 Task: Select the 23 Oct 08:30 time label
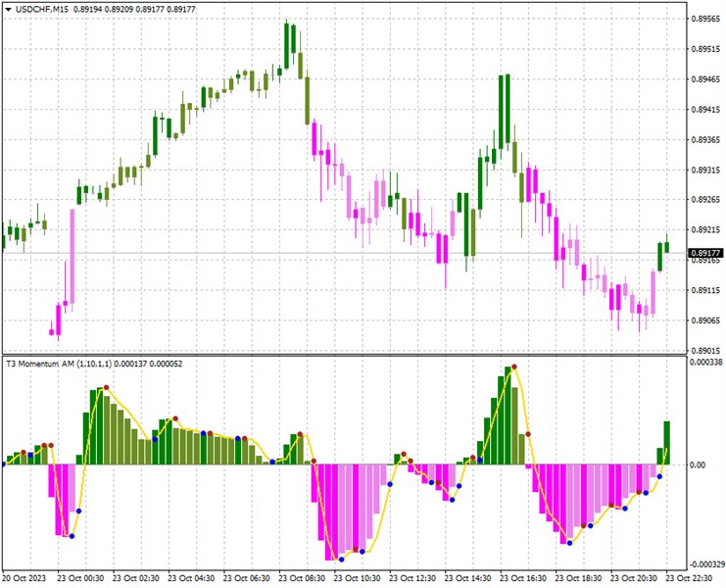pos(303,578)
